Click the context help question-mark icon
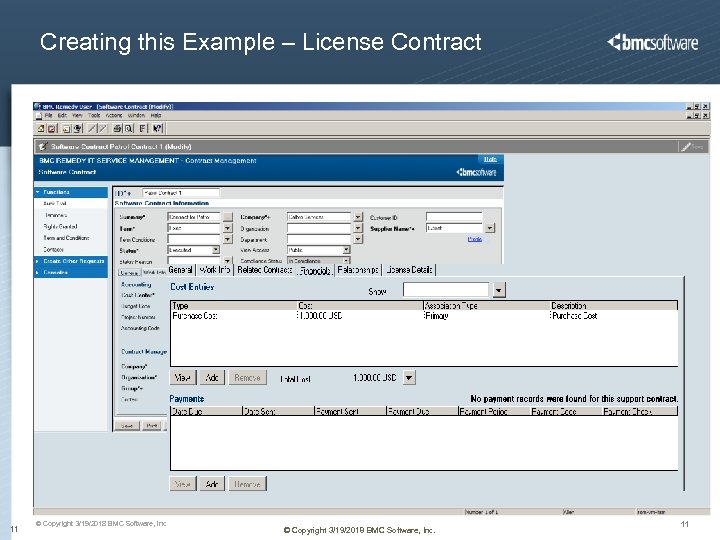720x540 pixels. [x=158, y=129]
